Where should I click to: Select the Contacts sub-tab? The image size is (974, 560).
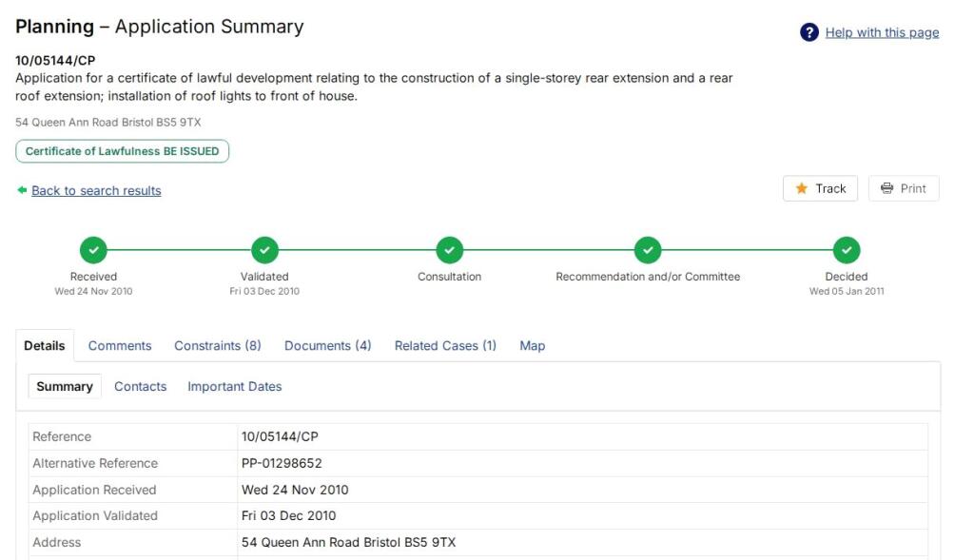tap(140, 387)
